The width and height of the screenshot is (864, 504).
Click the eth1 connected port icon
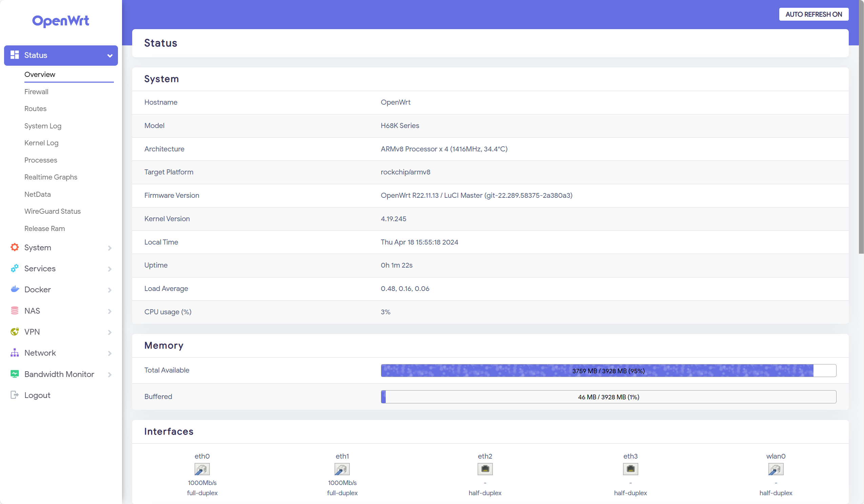[x=342, y=469]
